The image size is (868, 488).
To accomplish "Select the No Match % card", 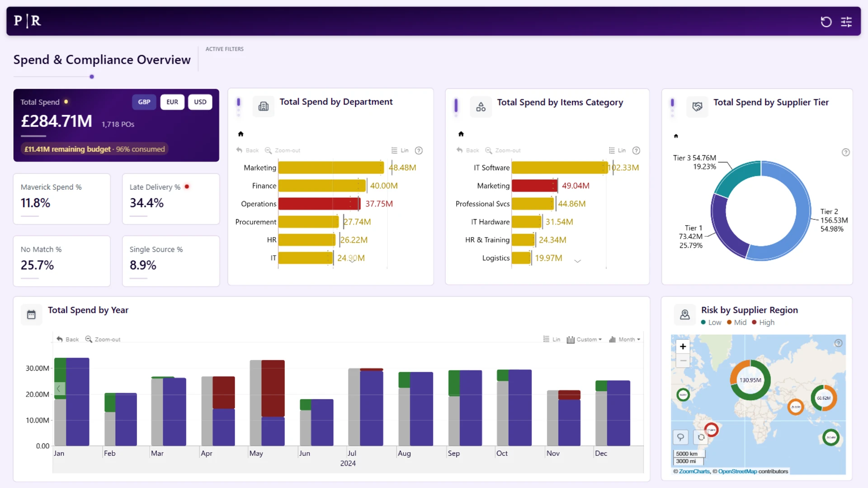I will pos(62,261).
